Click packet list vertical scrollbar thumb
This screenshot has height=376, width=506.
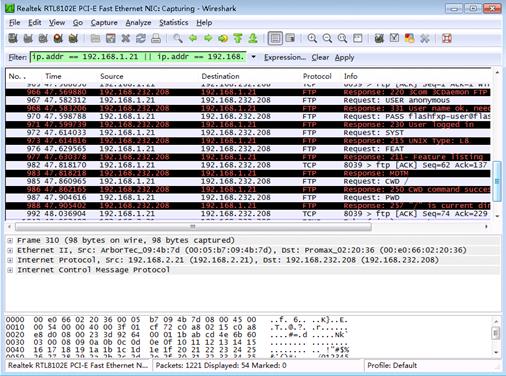[497, 181]
